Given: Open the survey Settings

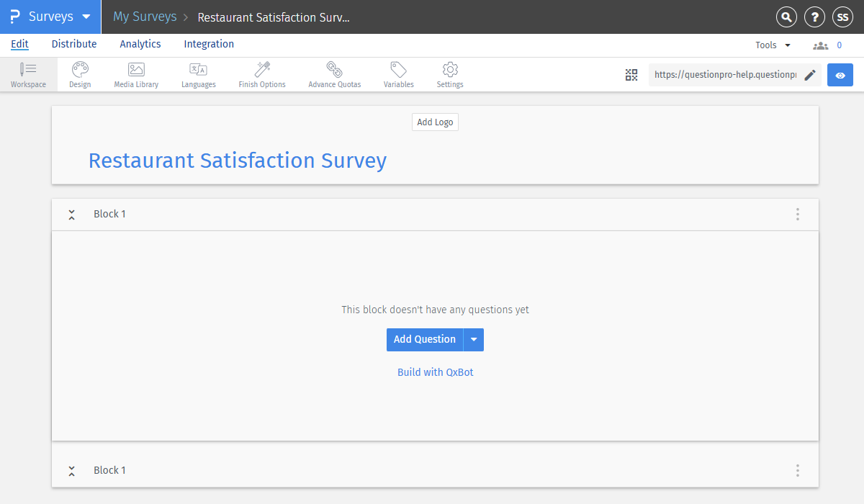Looking at the screenshot, I should (x=449, y=74).
